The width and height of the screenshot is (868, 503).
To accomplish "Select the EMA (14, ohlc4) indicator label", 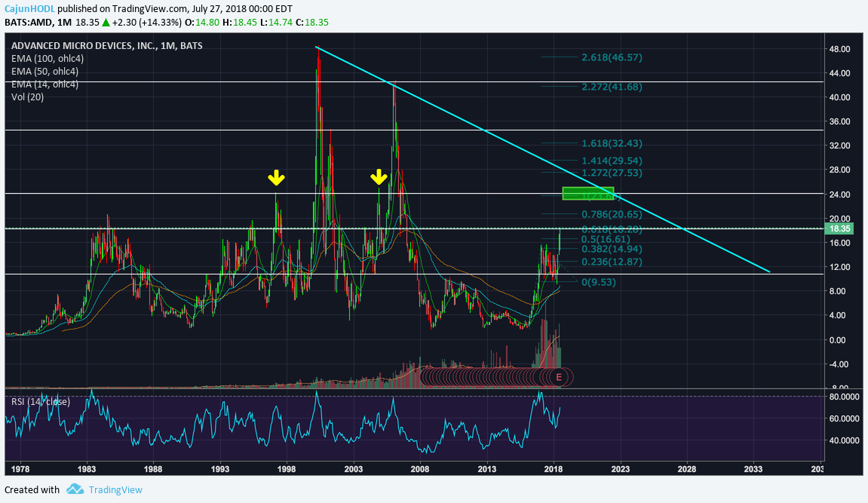I will click(x=44, y=84).
